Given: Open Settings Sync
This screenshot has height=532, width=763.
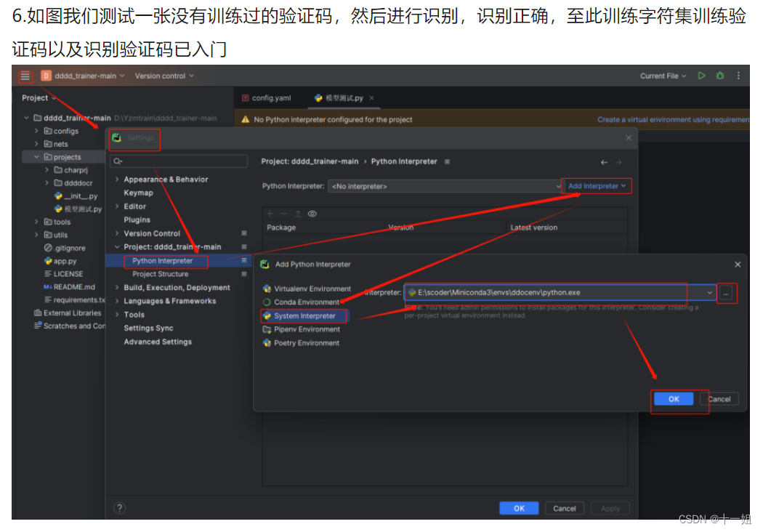Looking at the screenshot, I should pyautogui.click(x=148, y=328).
